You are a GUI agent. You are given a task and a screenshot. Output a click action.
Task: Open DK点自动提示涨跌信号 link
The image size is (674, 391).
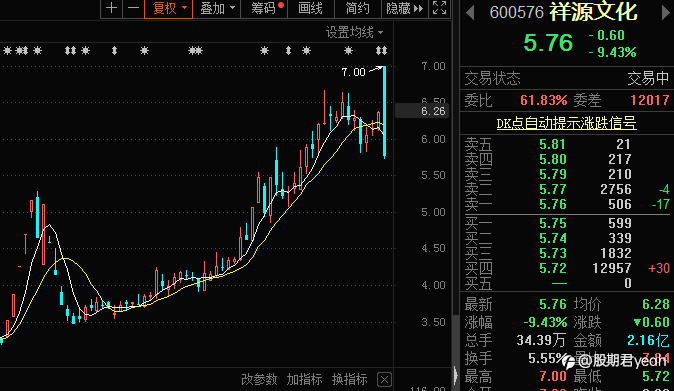point(566,123)
